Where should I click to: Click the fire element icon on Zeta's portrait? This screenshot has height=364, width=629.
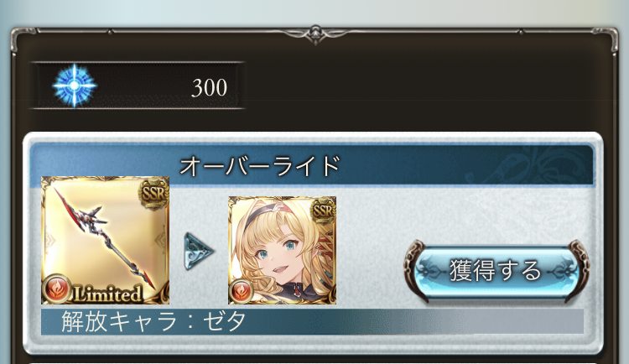(x=241, y=291)
